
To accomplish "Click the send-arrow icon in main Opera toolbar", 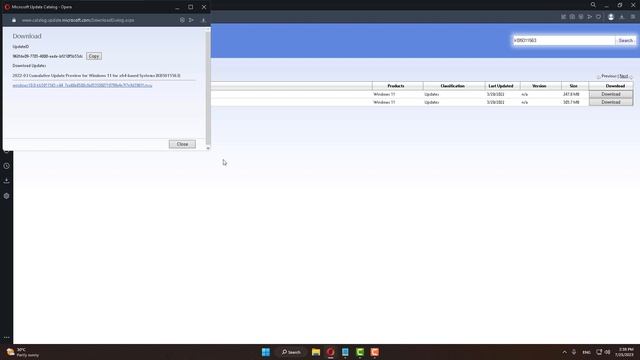I will click(590, 17).
